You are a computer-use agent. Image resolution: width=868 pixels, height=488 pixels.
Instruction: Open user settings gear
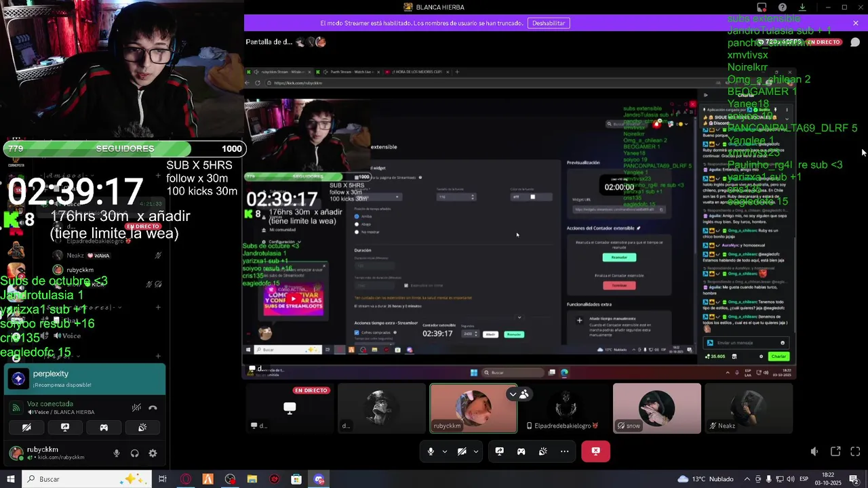153,453
